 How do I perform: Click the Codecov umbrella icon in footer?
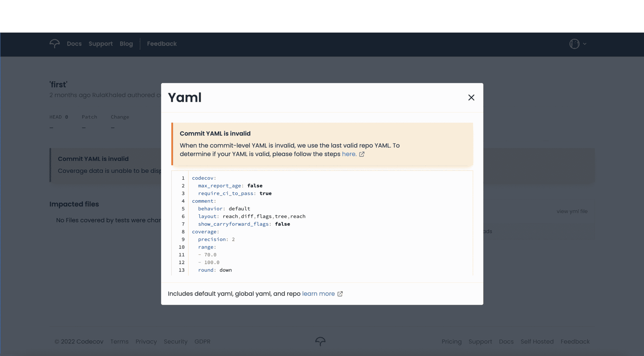click(x=321, y=341)
